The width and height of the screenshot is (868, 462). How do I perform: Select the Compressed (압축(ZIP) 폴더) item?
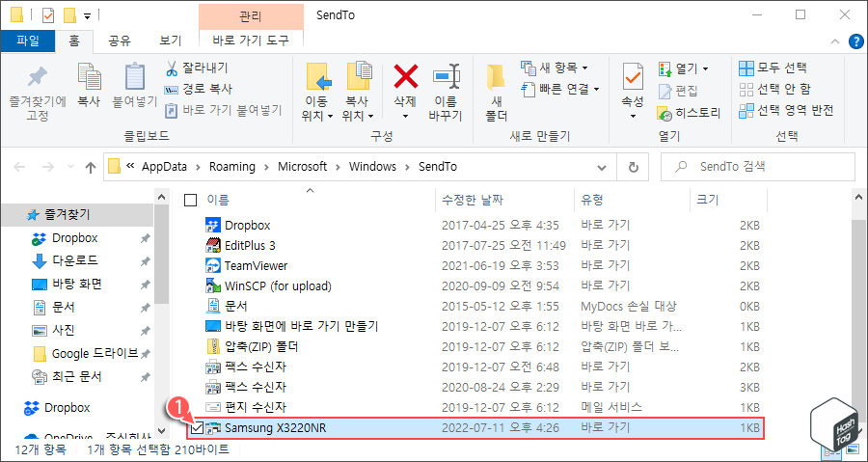coord(261,346)
